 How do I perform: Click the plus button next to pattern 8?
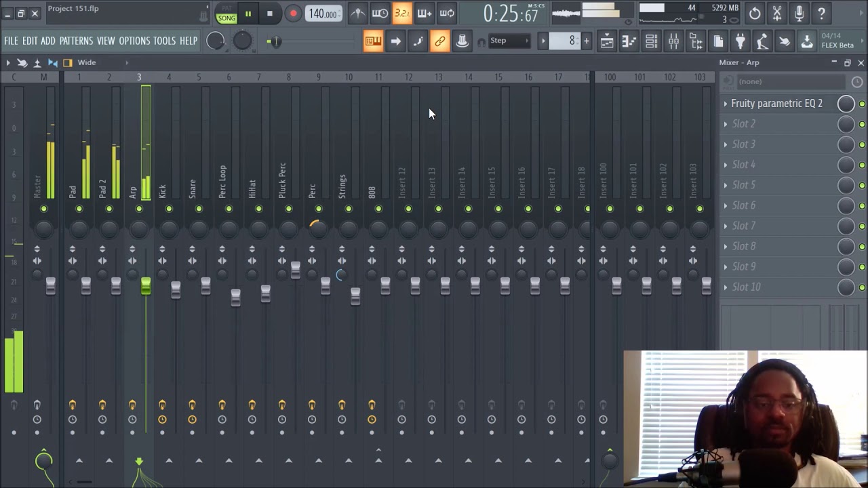coord(587,41)
